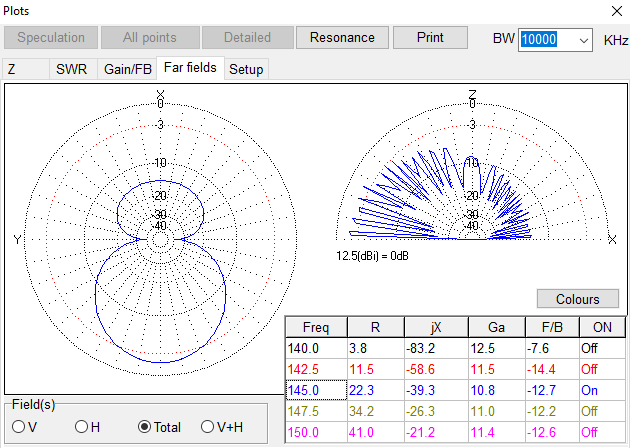Select the H field radio button
630x448 pixels.
coord(82,427)
